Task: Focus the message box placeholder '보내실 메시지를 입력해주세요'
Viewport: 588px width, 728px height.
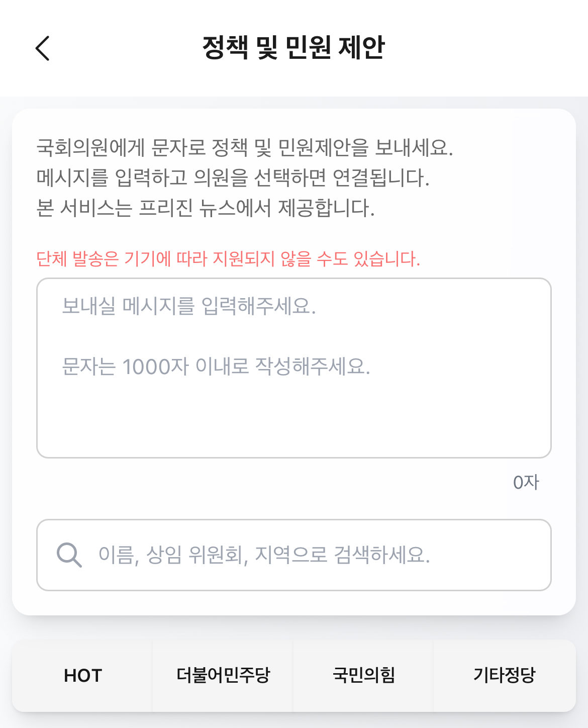Action: (x=188, y=306)
